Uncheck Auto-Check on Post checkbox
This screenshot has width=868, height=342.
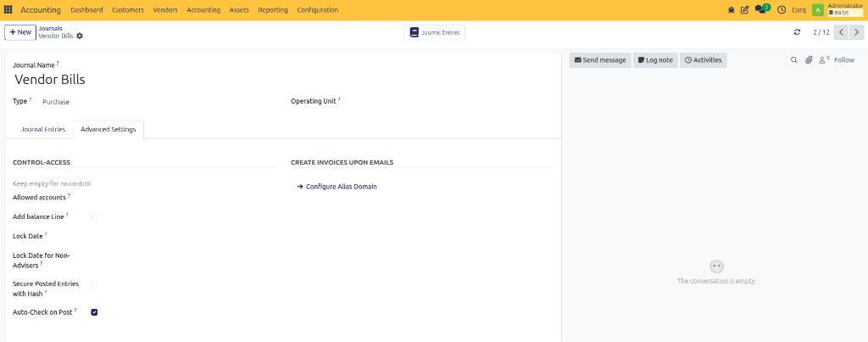94,312
